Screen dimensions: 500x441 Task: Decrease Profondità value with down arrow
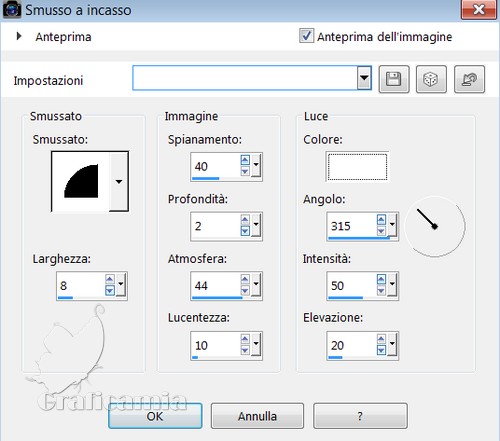coord(245,231)
